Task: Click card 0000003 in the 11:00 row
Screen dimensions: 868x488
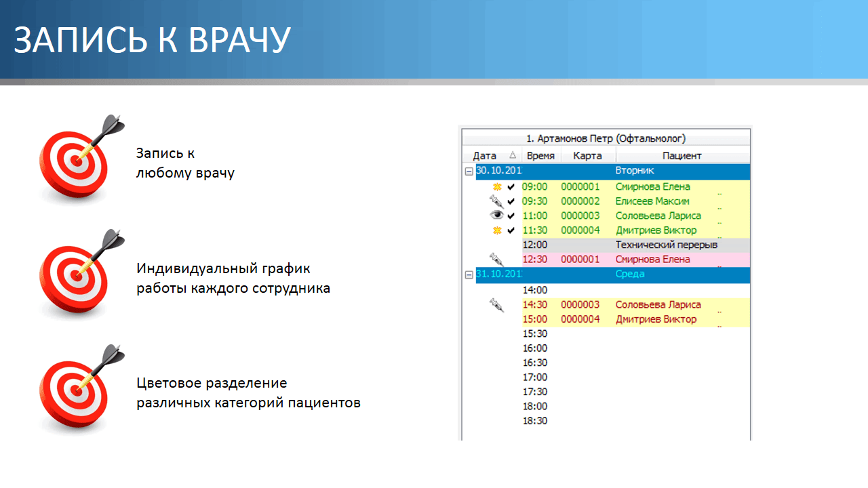Action: click(x=580, y=216)
